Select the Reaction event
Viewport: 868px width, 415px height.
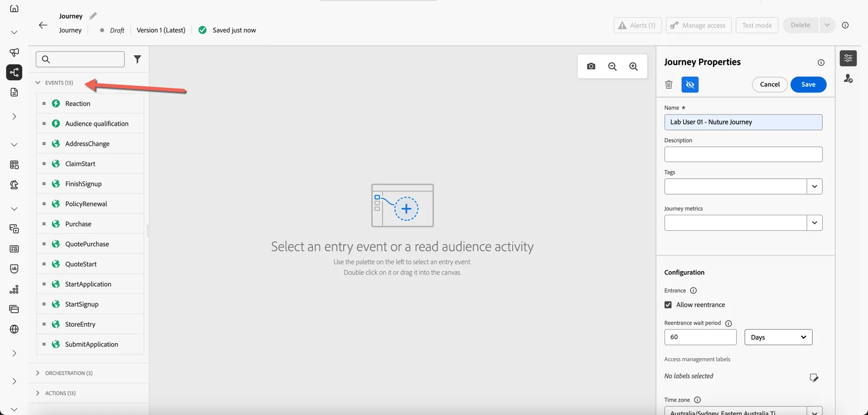pos(90,103)
